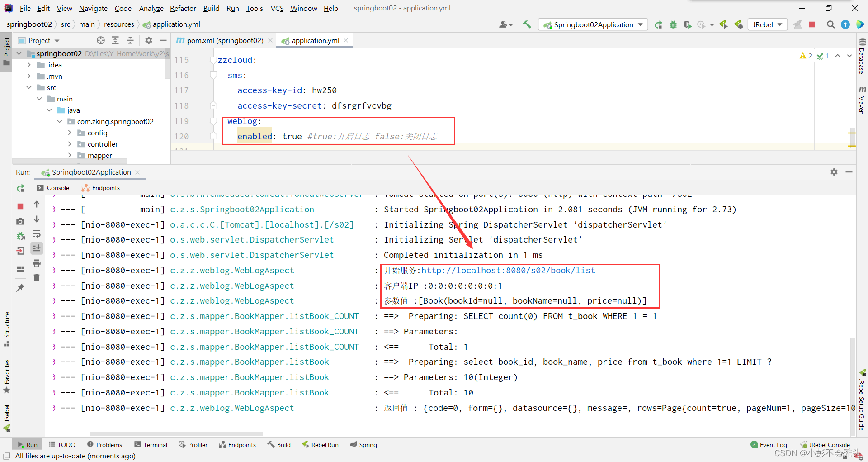Click the Attach Debugger bug icon in the Run panel
Screen dimensions: 868x462
[x=20, y=236]
